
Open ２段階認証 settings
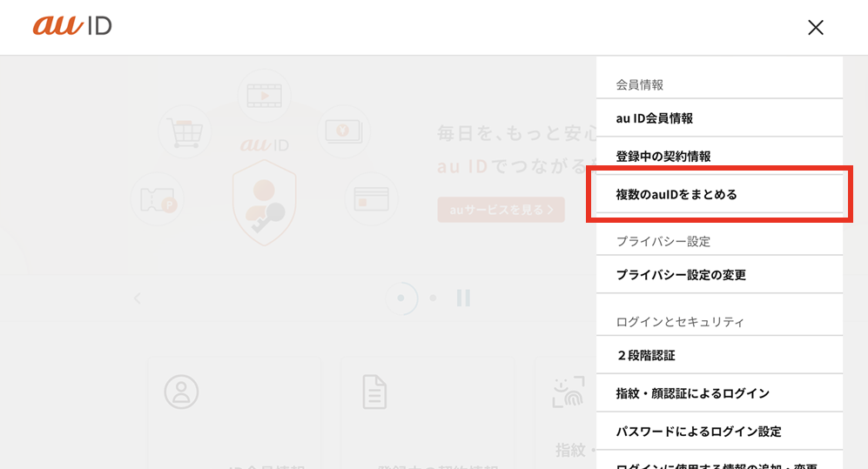pos(719,355)
